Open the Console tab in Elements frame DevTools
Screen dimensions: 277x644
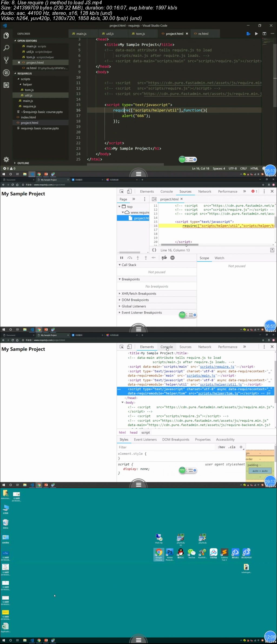167,347
